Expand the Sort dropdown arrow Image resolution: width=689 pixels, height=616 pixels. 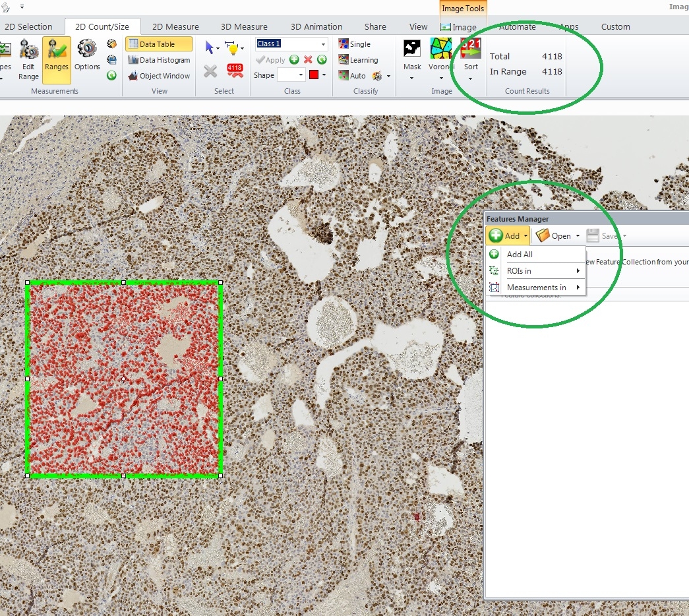tap(471, 78)
